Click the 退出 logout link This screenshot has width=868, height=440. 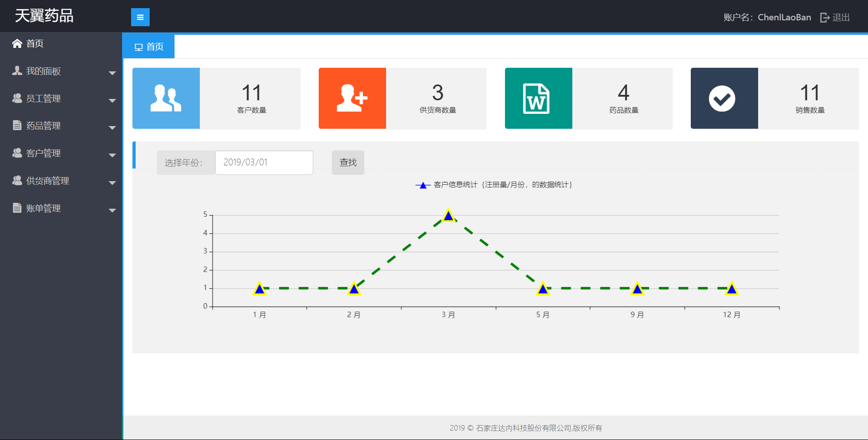[841, 18]
